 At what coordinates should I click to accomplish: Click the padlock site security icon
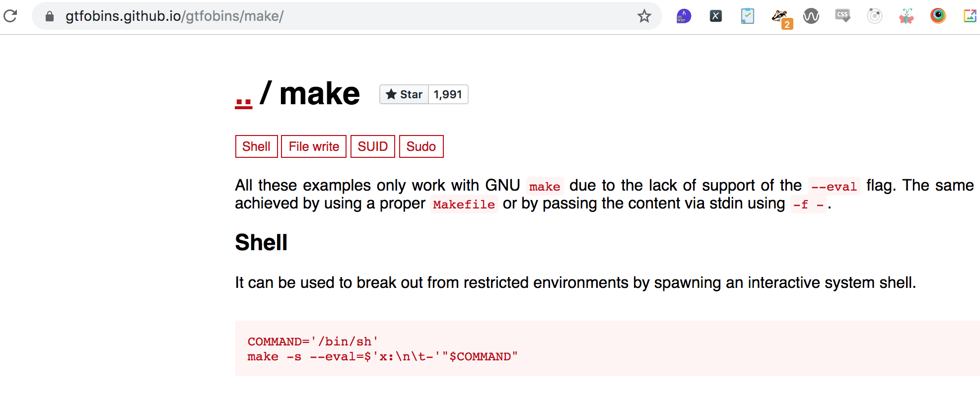coord(50,16)
